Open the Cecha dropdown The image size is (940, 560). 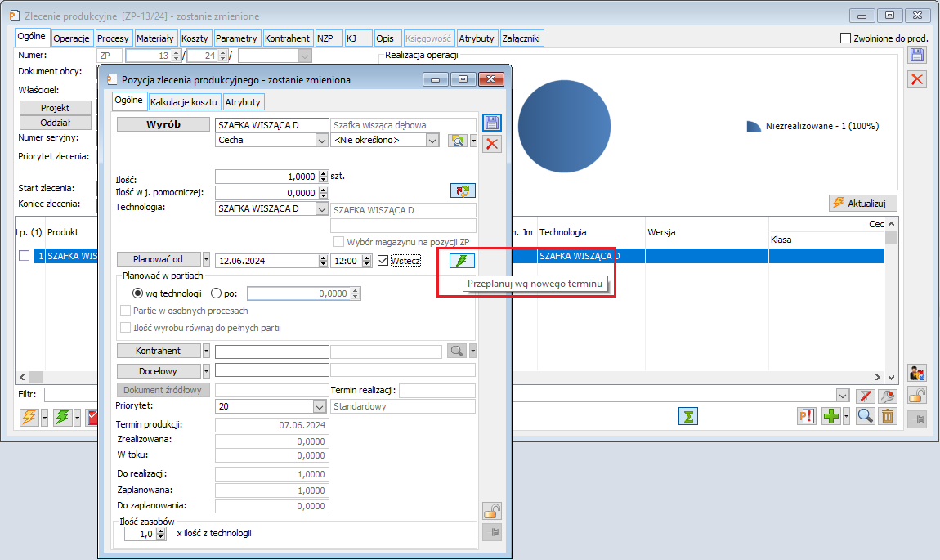pos(321,141)
